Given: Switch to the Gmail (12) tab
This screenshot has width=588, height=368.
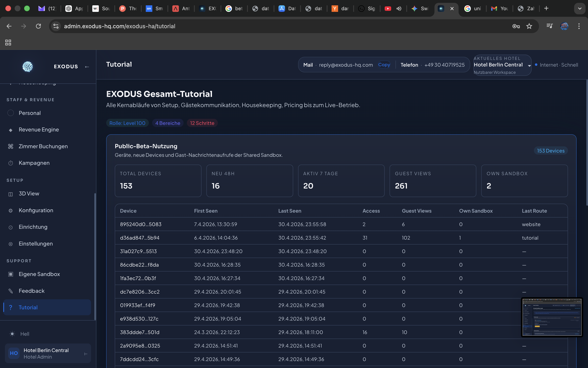Looking at the screenshot, I should pyautogui.click(x=47, y=9).
